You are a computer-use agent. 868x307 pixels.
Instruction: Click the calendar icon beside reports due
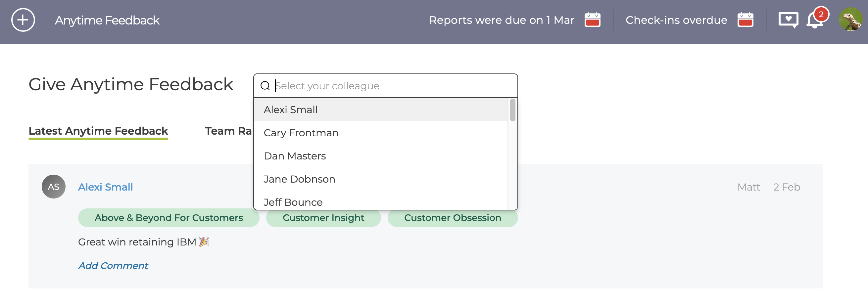[592, 20]
